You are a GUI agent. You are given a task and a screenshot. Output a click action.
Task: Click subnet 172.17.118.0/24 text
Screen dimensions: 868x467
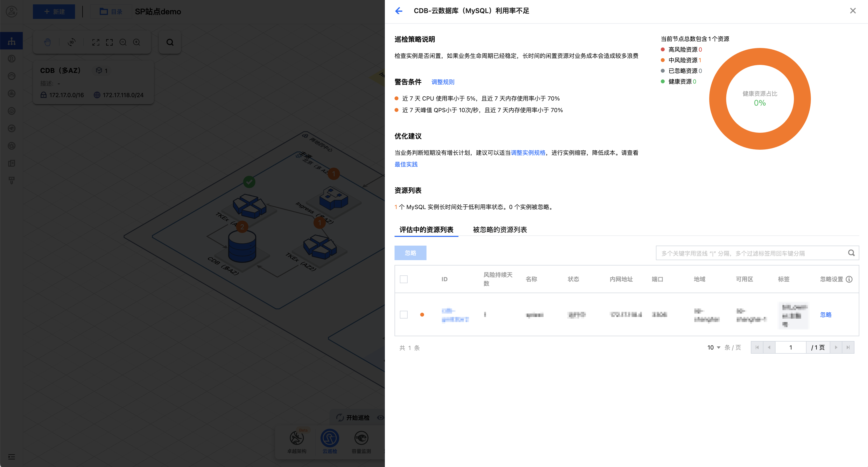tap(123, 95)
